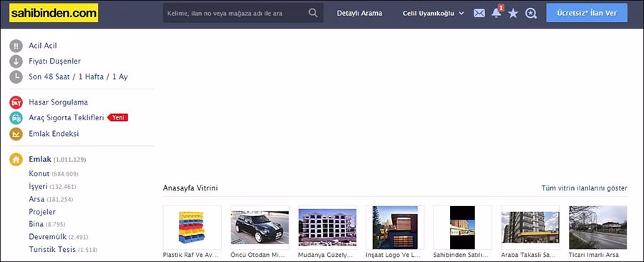644x262 pixels.
Task: Open Araç Sigorta Teklifleri link
Action: coord(67,118)
